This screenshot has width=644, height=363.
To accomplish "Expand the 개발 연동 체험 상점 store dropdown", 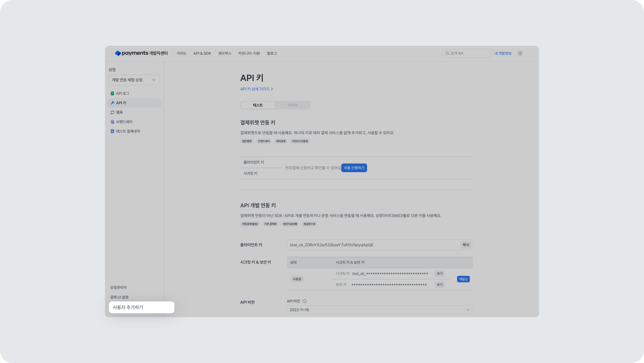I will pyautogui.click(x=134, y=80).
